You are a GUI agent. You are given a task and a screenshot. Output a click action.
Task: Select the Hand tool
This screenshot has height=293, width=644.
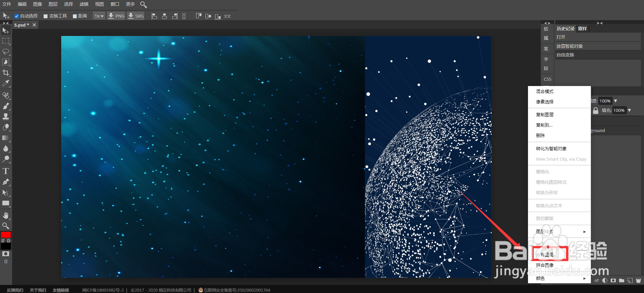pos(6,215)
